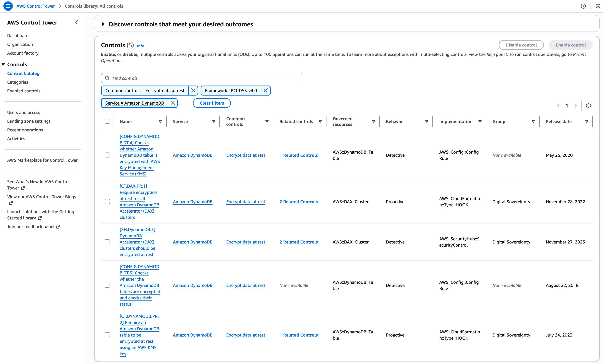The width and height of the screenshot is (603, 364).
Task: Open the info help panel icon
Action: pyautogui.click(x=583, y=6)
